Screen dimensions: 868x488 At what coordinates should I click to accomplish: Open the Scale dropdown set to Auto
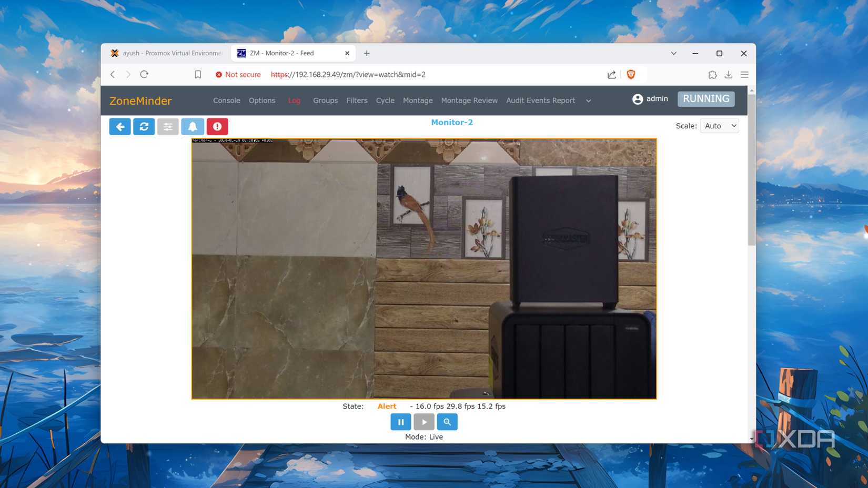coord(719,126)
